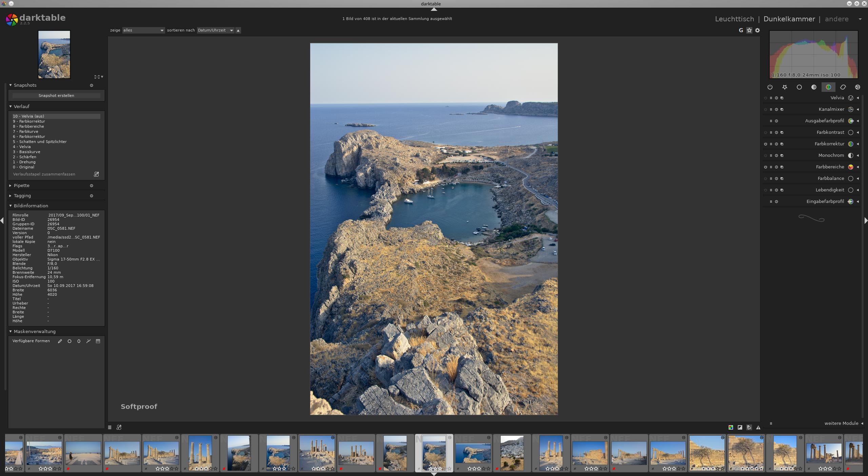868x476 pixels.
Task: Show the favourites modules group (star icon)
Action: pos(785,87)
